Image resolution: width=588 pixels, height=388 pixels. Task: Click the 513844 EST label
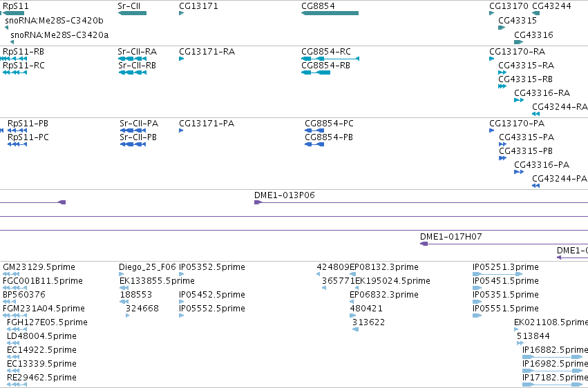click(533, 336)
